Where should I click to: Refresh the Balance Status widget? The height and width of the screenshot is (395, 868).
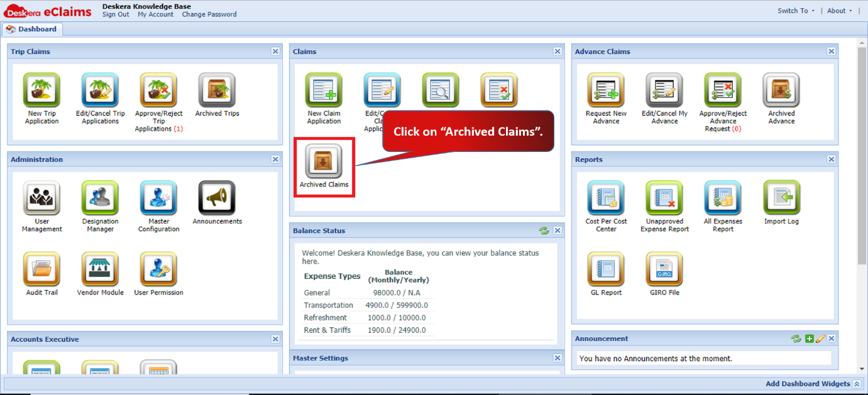[x=544, y=230]
